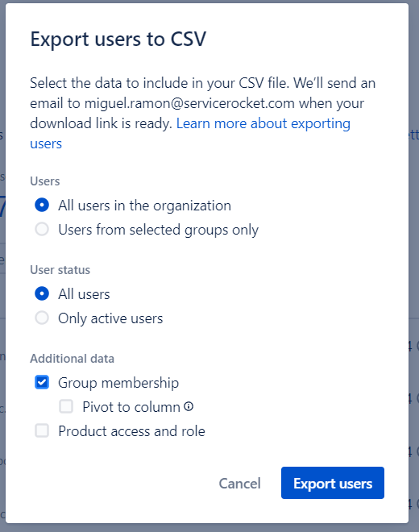This screenshot has width=419, height=532.
Task: Click the Users section heading
Action: coord(45,181)
